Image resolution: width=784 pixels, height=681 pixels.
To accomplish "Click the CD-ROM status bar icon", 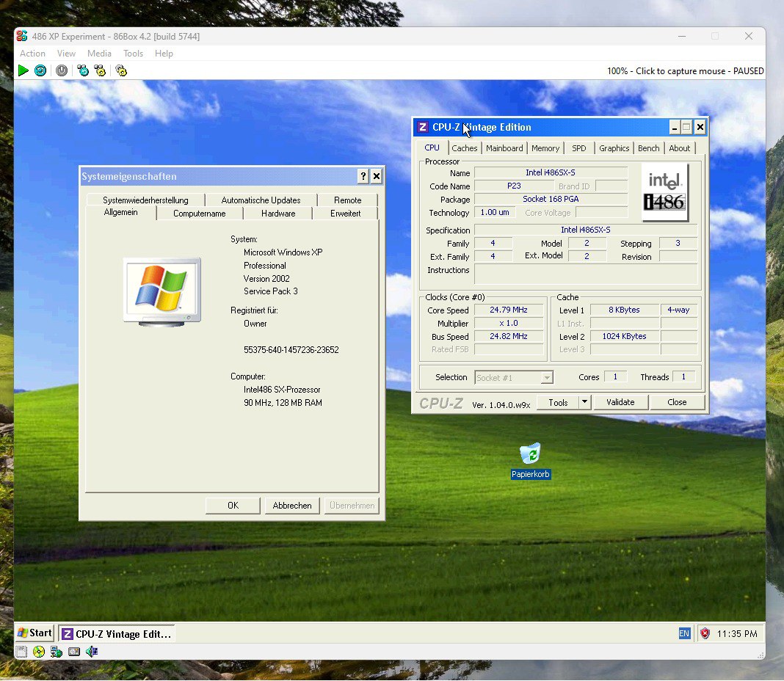I will point(39,652).
